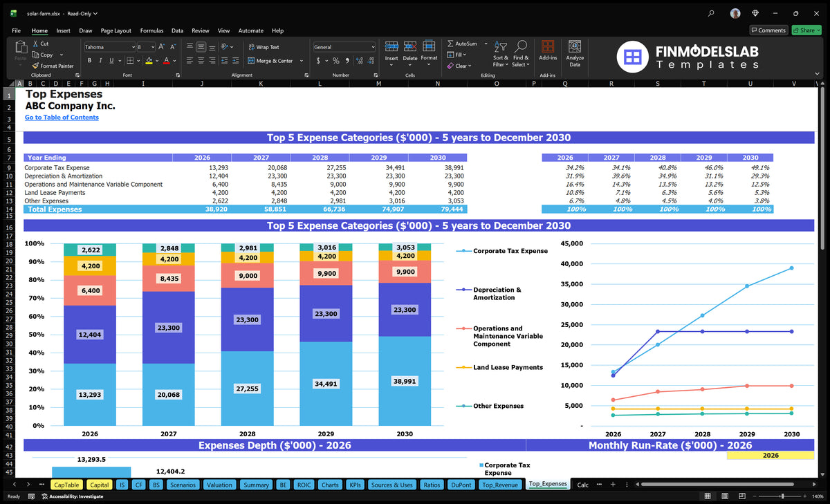Open the Merge & Center dropdown arrow
Screen dimensions: 830x504
(302, 61)
